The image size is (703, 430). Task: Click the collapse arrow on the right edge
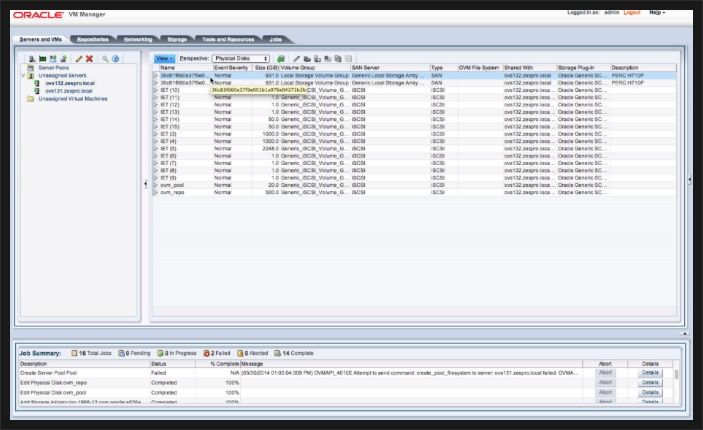[x=690, y=180]
